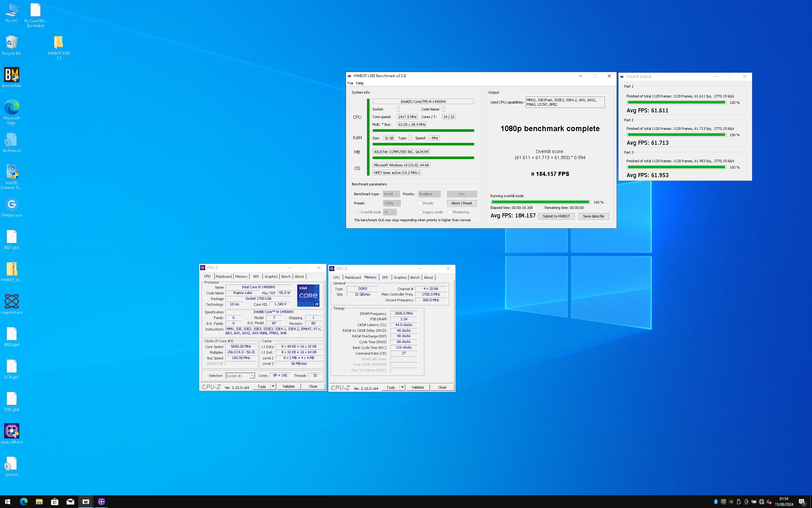
Task: Select GHelper.exe desktop icon
Action: [x=12, y=207]
